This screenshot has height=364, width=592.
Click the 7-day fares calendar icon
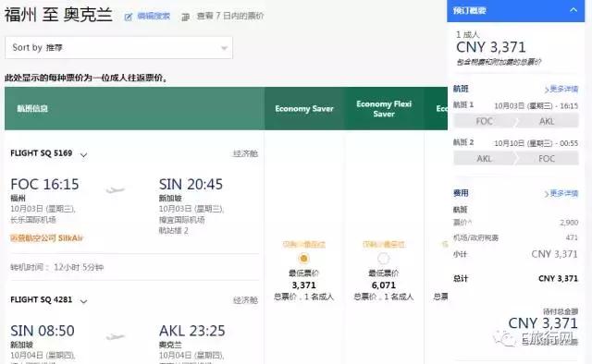[185, 17]
